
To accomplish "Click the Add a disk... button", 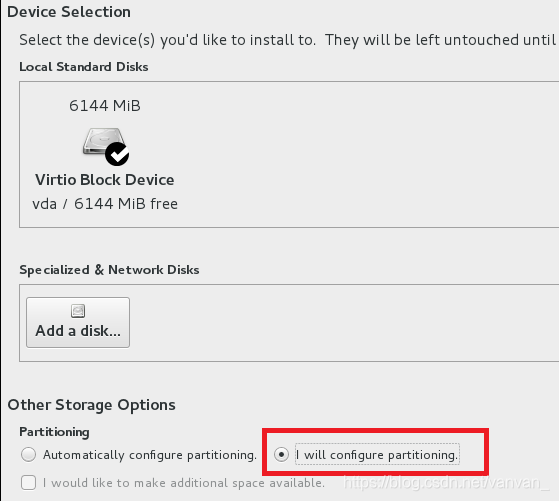I will point(78,322).
